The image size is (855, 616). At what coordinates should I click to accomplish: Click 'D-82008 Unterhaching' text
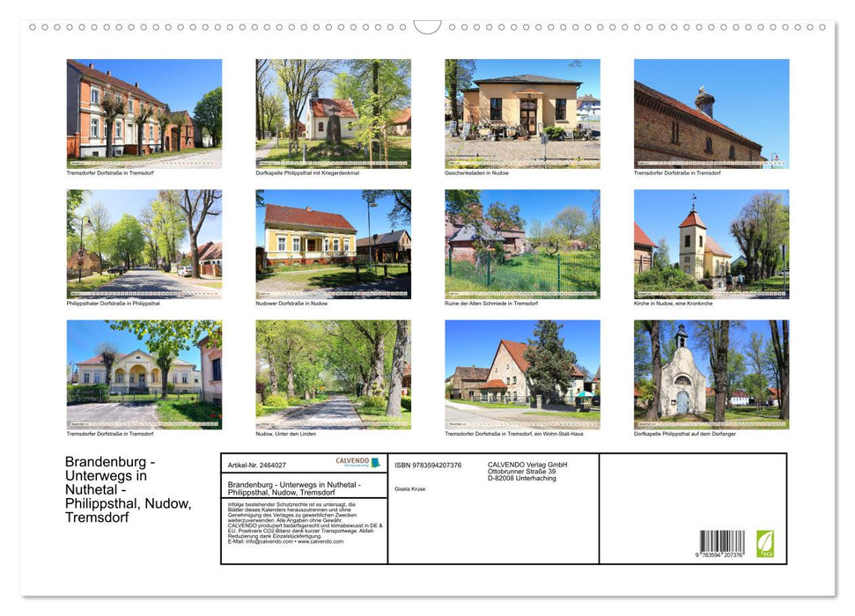pyautogui.click(x=522, y=478)
